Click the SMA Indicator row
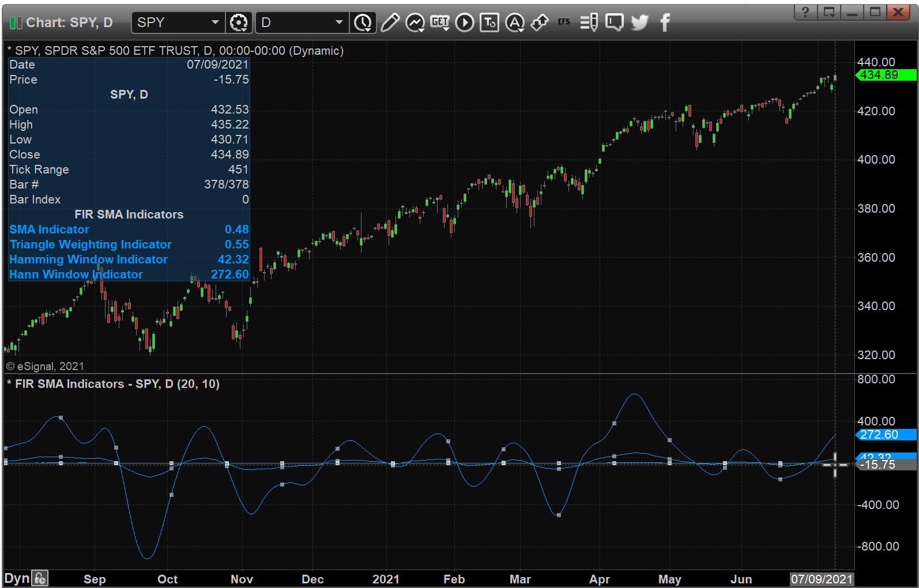Viewport: 919px width, 588px height. (129, 229)
